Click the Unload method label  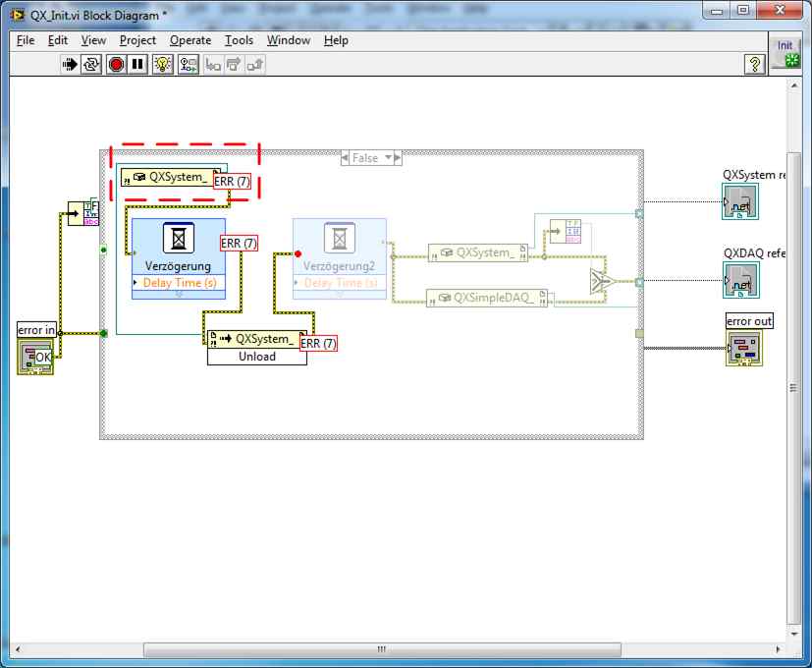(x=257, y=357)
